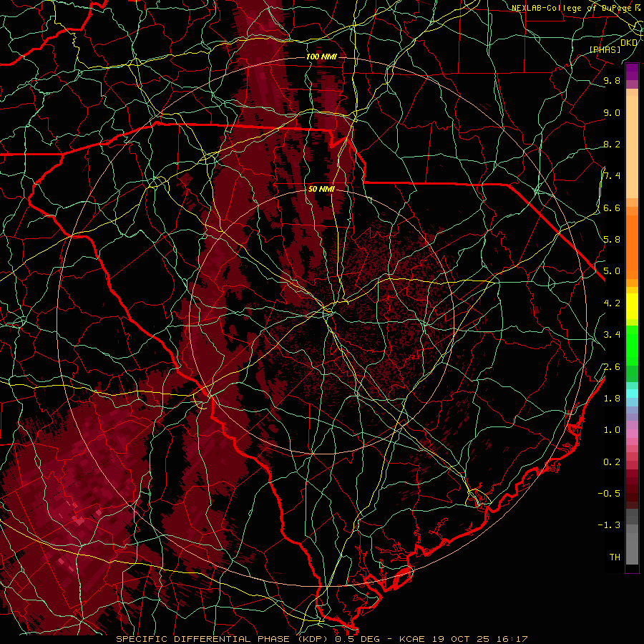Screen dimensions: 644x644
Task: Click the 1.8 scale value
Action: [612, 399]
